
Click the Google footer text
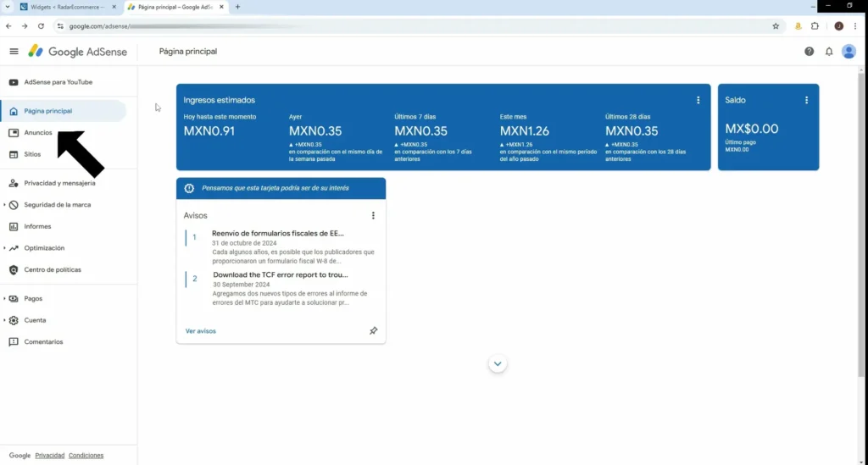click(19, 456)
